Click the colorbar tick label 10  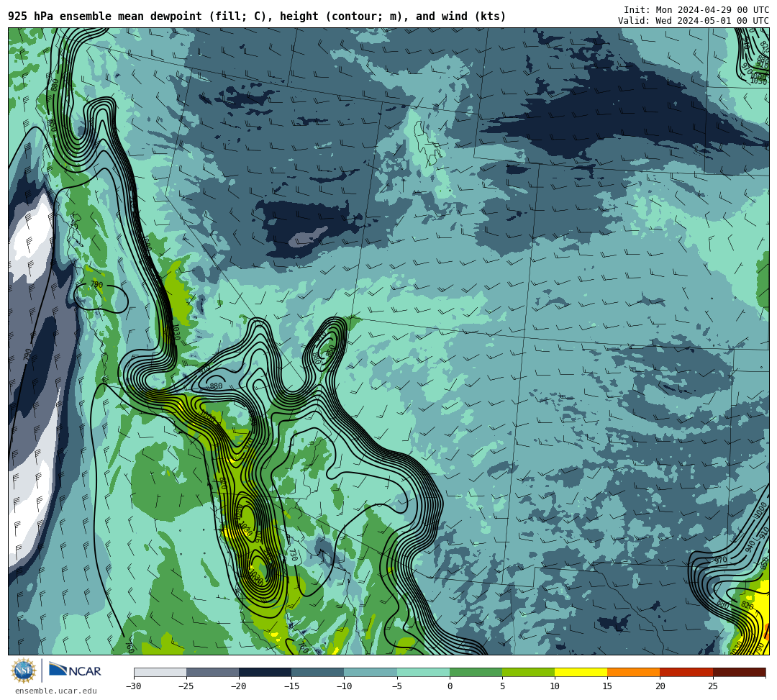click(x=555, y=686)
